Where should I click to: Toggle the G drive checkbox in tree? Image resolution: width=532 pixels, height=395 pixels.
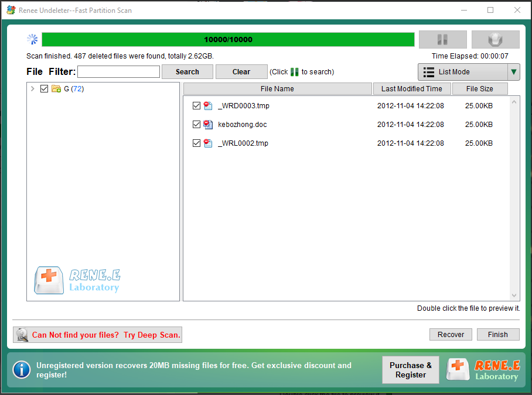(x=44, y=89)
